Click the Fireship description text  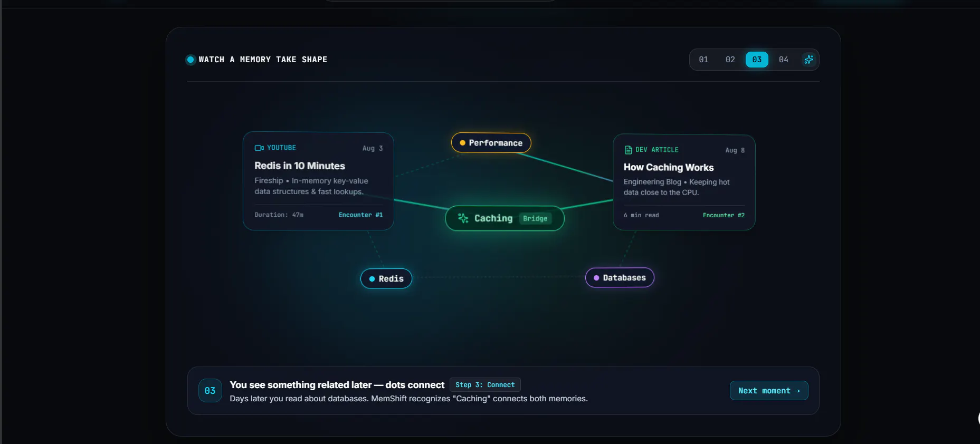(311, 186)
